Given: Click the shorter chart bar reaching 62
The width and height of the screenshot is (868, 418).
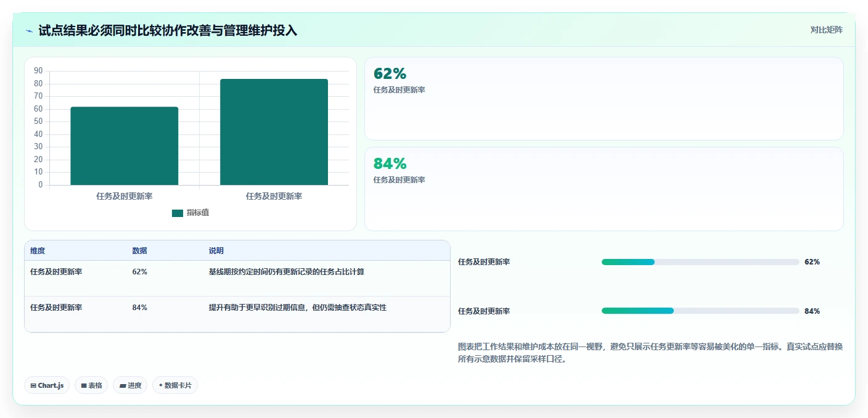Looking at the screenshot, I should tap(125, 146).
